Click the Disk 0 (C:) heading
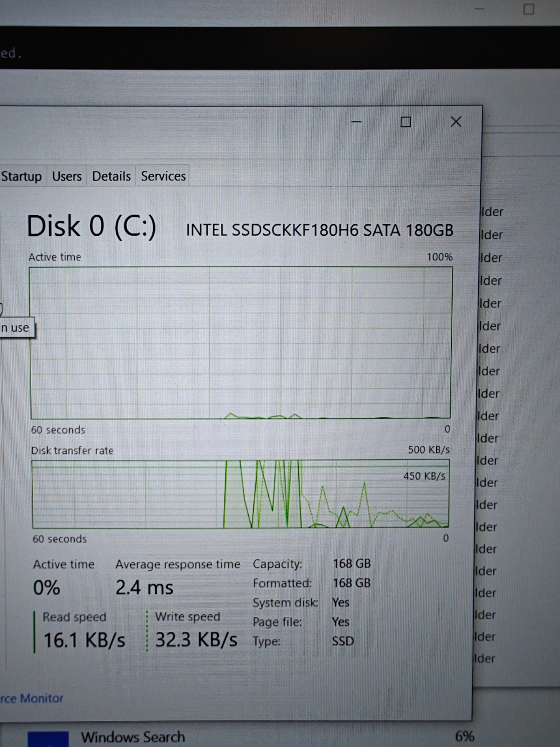 coord(91,226)
